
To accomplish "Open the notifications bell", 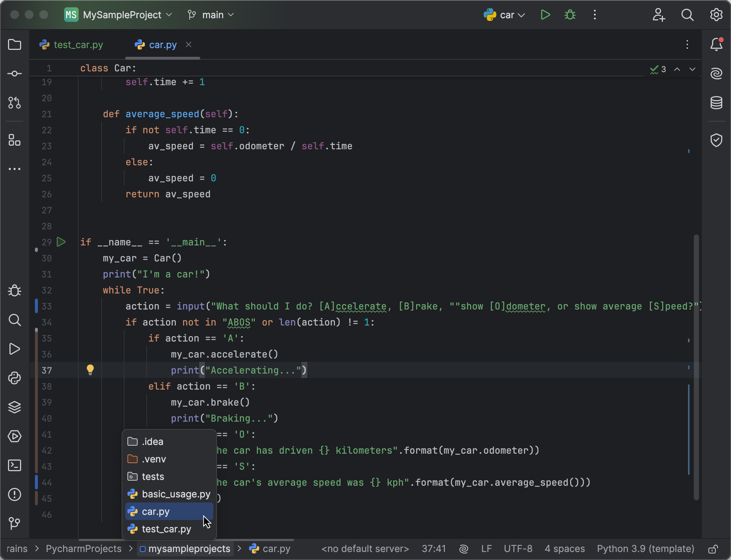I will tap(716, 44).
